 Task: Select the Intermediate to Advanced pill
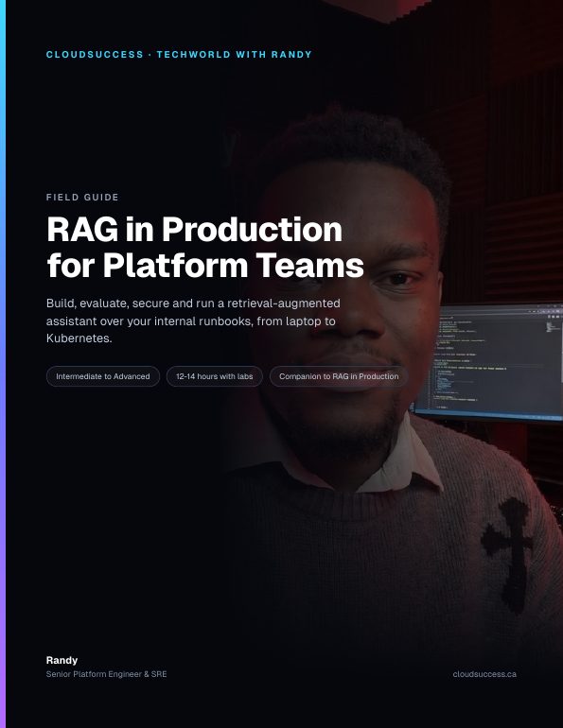point(103,376)
